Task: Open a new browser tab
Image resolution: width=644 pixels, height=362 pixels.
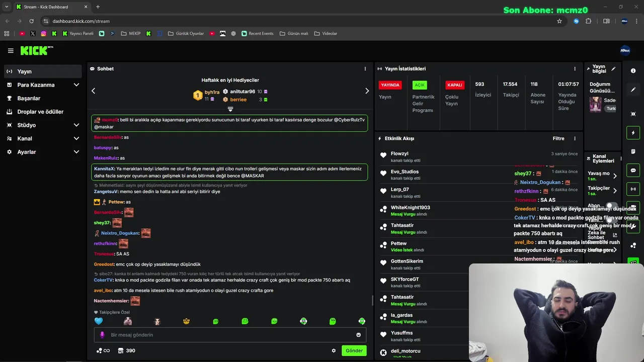Action: click(98, 7)
